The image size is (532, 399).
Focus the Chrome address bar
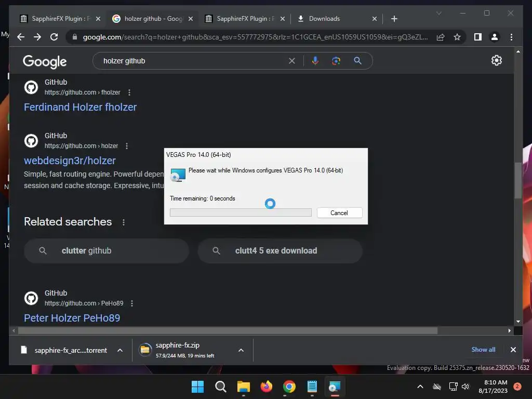[x=255, y=37]
